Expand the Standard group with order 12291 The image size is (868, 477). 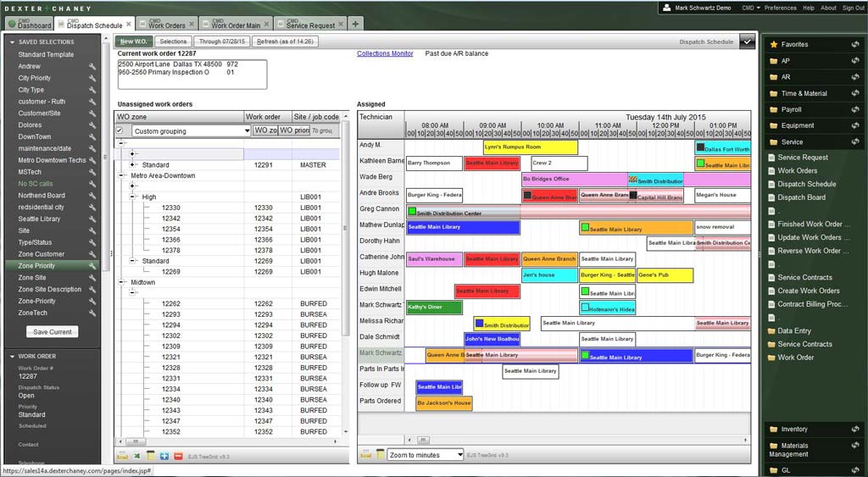pyautogui.click(x=132, y=165)
